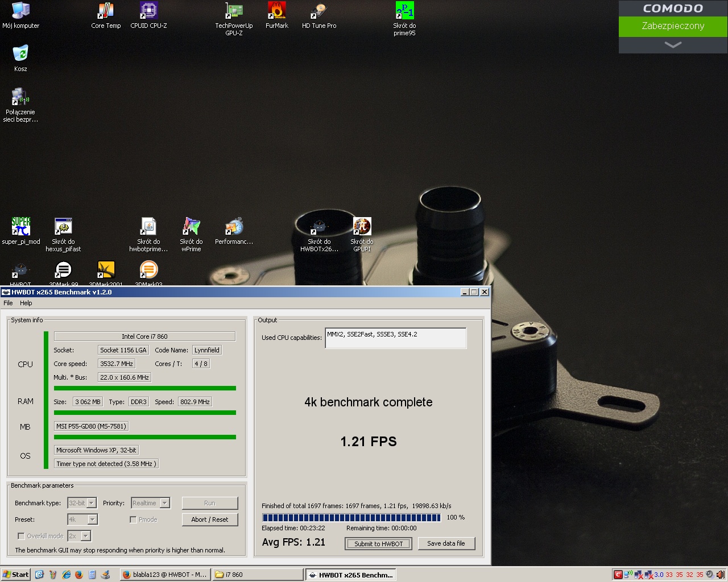Start FurMark from its desktop icon
This screenshot has height=582, width=728.
pyautogui.click(x=277, y=15)
